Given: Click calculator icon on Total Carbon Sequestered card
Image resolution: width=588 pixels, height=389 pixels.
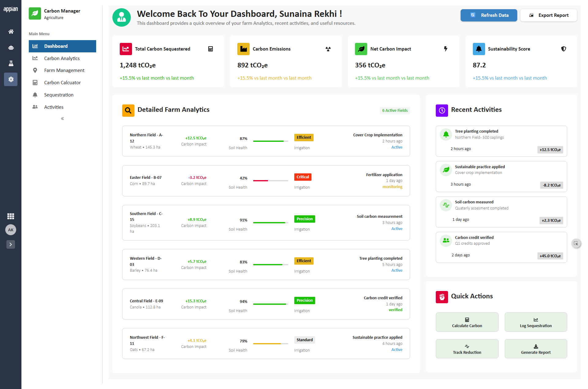Looking at the screenshot, I should [x=210, y=49].
